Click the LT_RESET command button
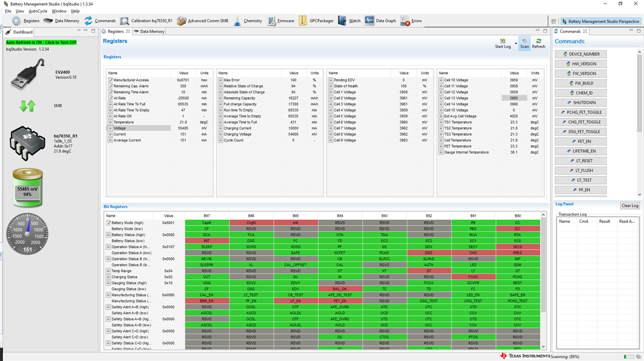 click(581, 161)
